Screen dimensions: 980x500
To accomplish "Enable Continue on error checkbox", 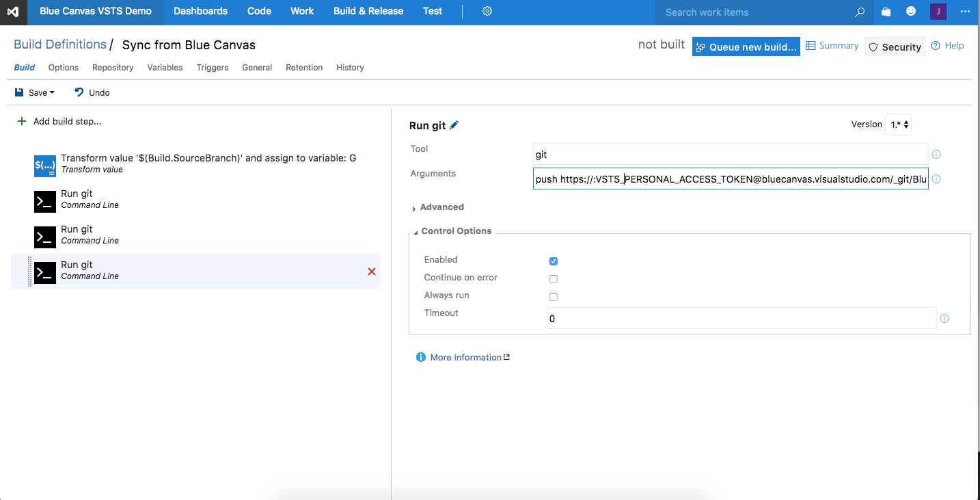I will tap(554, 278).
